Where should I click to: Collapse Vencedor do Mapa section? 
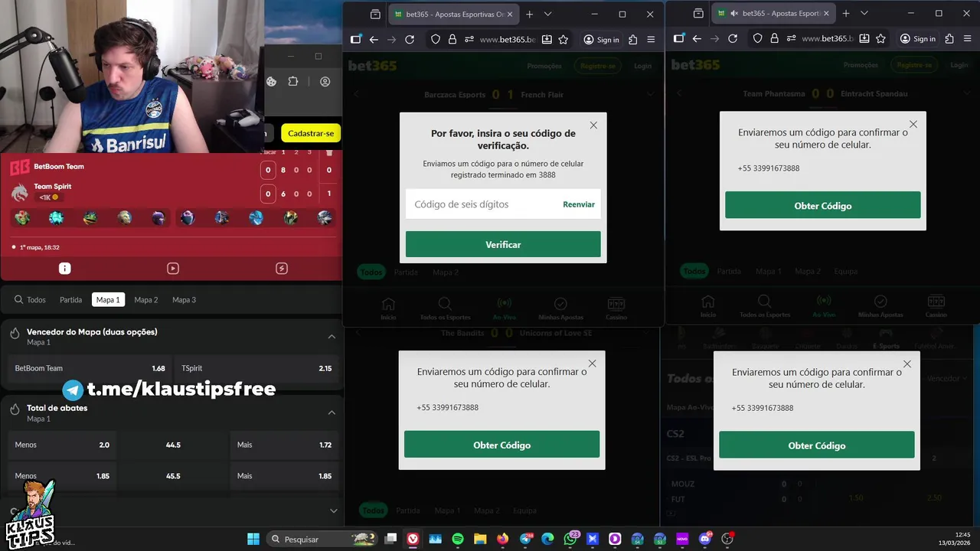[x=332, y=337]
